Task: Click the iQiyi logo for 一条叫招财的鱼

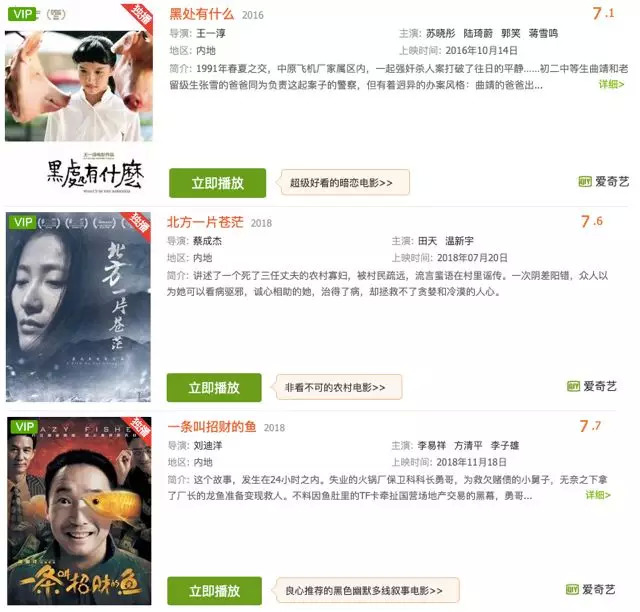Action: point(591,590)
